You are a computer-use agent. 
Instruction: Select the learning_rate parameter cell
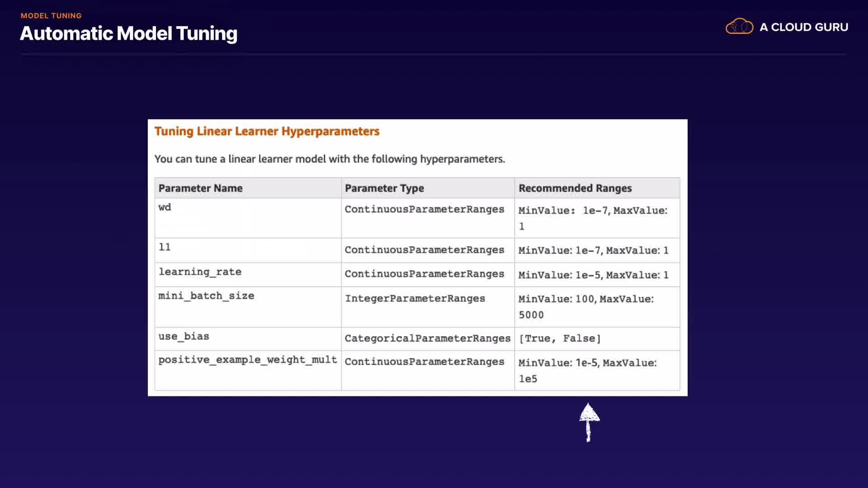click(x=200, y=272)
